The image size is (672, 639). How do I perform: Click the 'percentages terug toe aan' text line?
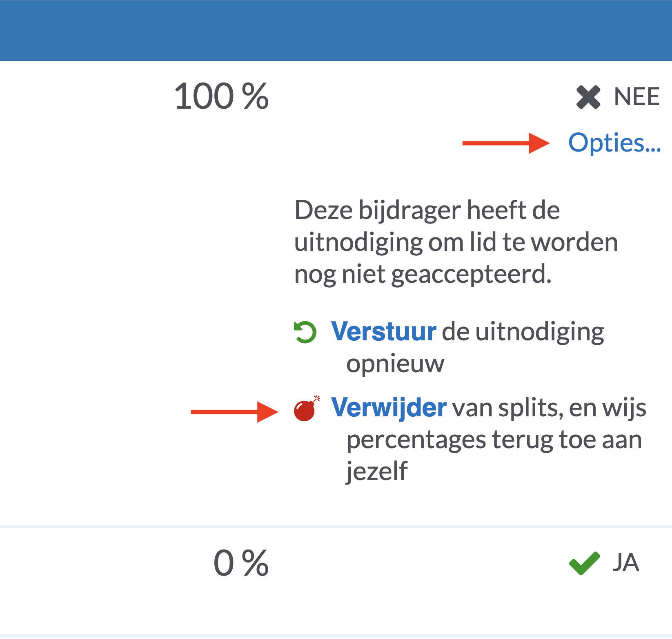coord(494,440)
